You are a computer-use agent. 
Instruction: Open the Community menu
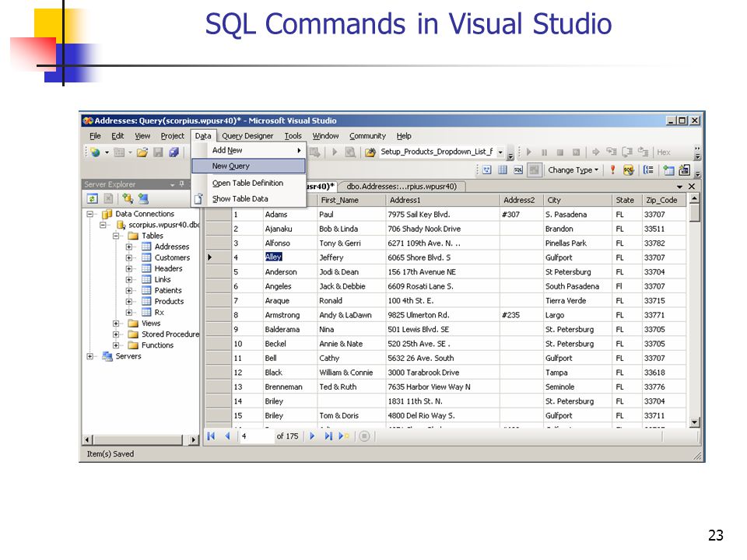point(367,135)
